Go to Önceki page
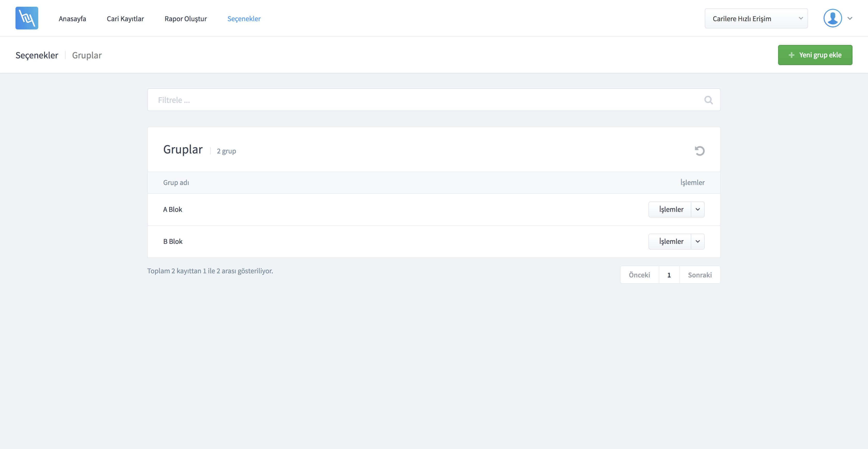This screenshot has height=449, width=868. tap(640, 275)
